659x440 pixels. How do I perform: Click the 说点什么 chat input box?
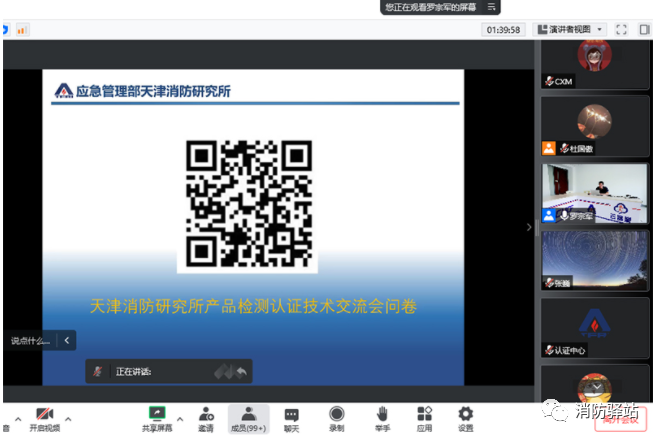coord(30,340)
